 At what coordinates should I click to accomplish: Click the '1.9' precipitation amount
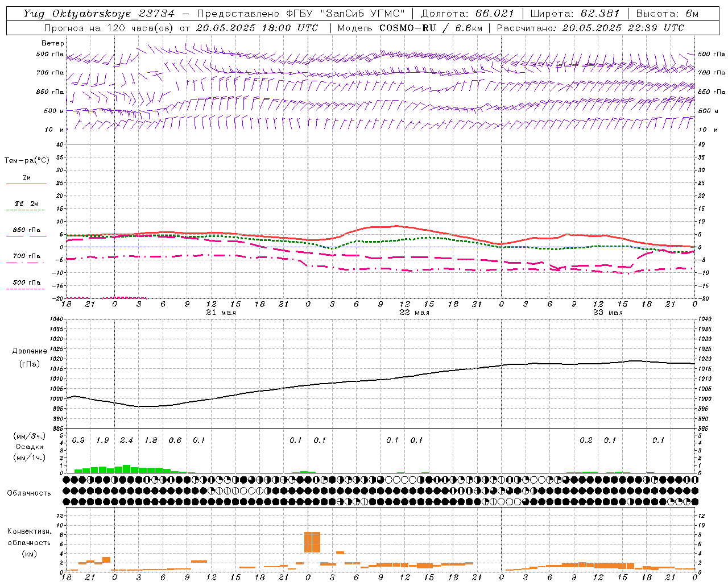102,440
